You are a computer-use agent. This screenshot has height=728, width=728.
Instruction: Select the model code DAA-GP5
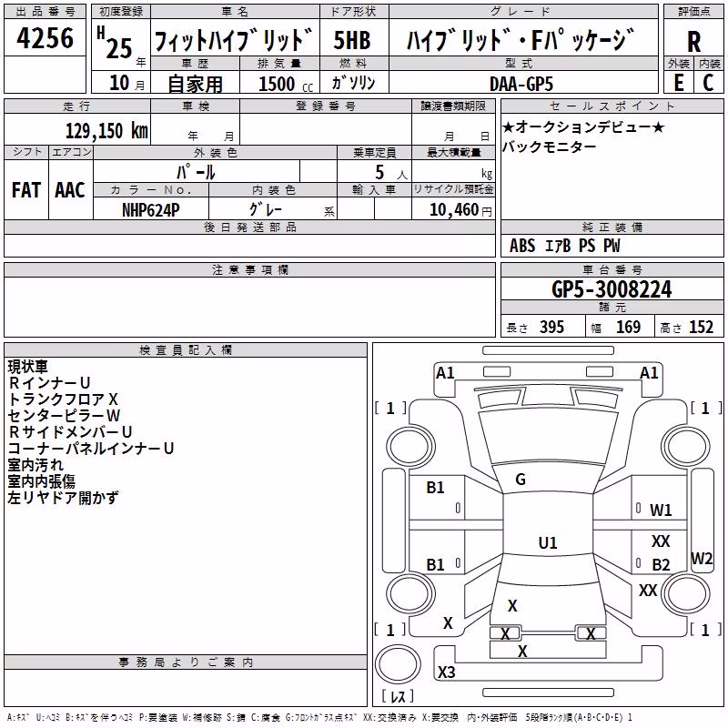click(x=521, y=84)
